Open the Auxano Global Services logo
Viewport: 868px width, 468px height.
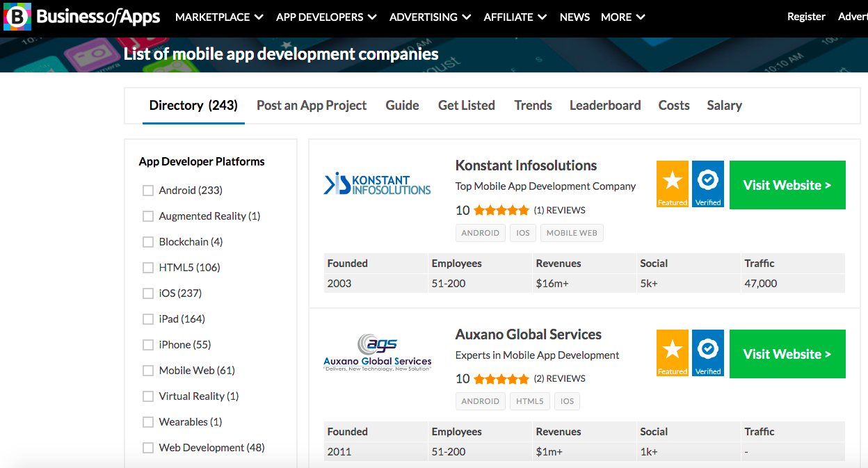tap(378, 353)
